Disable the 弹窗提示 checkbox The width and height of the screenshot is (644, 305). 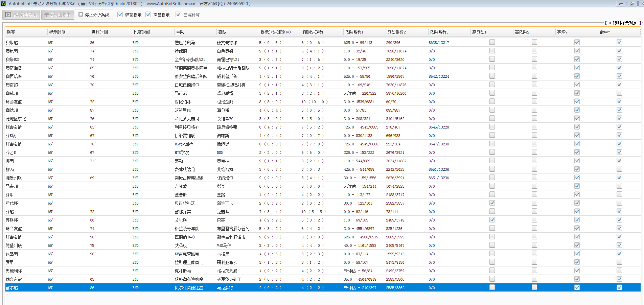pos(120,15)
